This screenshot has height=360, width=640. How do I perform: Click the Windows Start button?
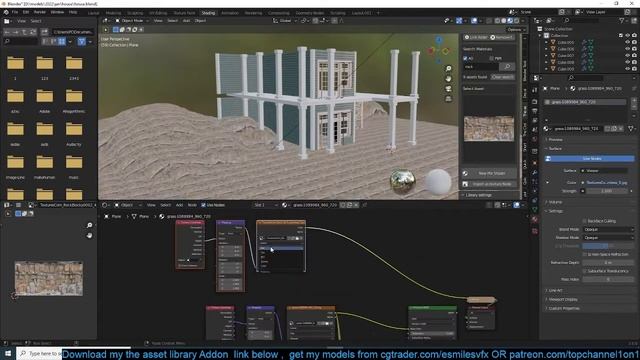[x=7, y=353]
